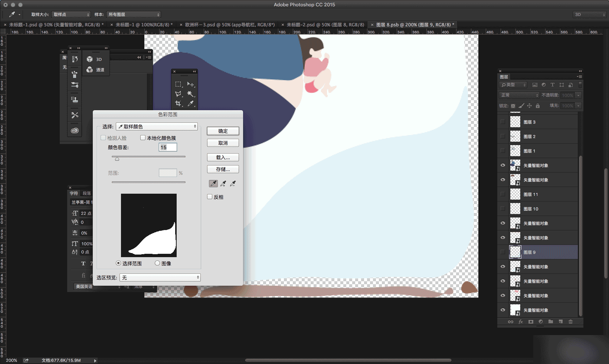Image resolution: width=609 pixels, height=364 pixels.
Task: Enable the 本地化颜色簇 checkbox
Action: (143, 138)
